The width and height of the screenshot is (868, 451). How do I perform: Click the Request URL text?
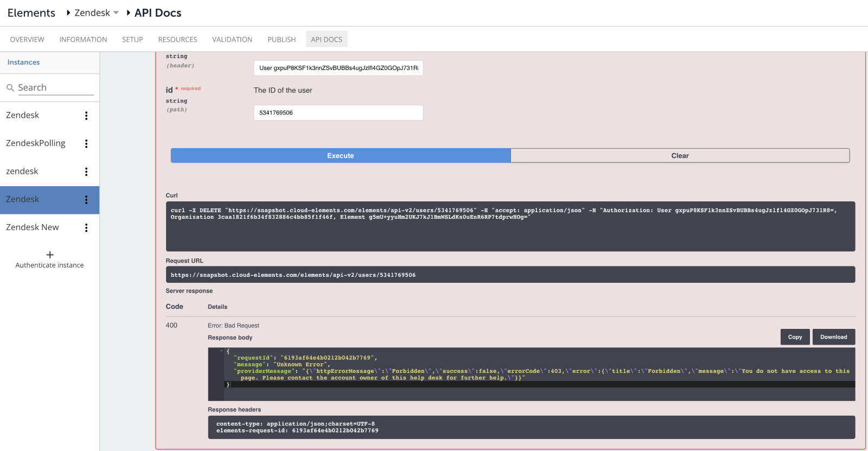(x=293, y=275)
